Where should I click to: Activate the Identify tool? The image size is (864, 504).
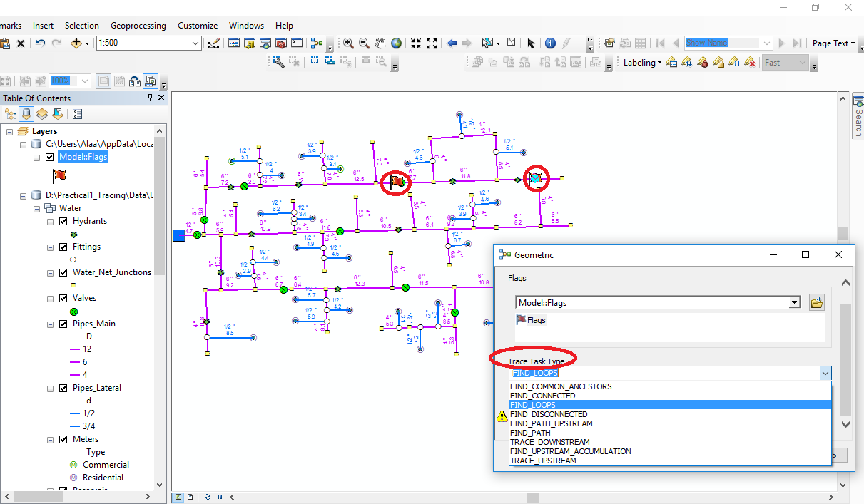click(x=550, y=43)
